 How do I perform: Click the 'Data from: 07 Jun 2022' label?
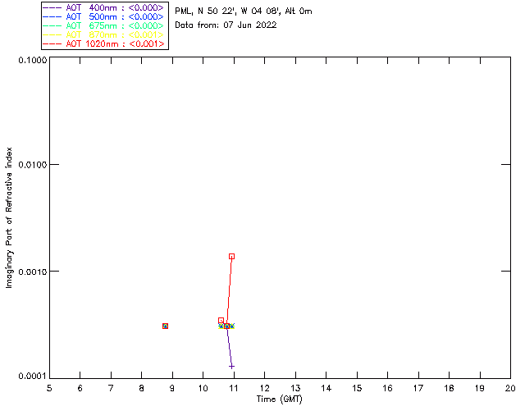point(226,25)
